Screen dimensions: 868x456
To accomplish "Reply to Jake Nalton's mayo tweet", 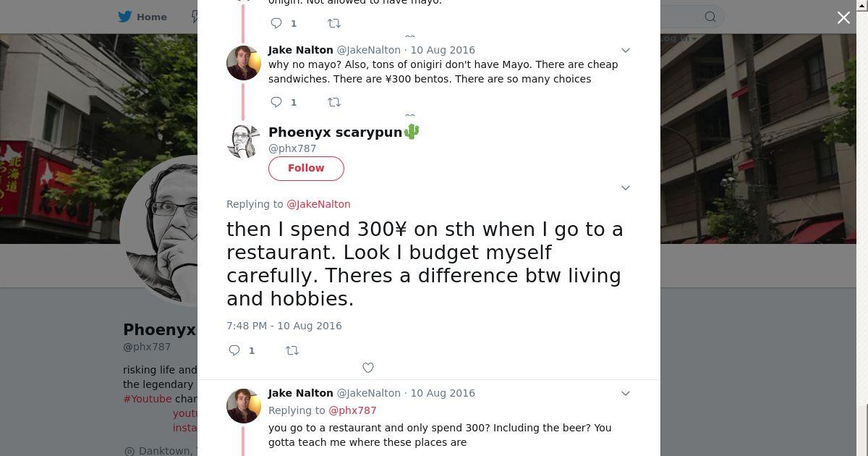I will coord(276,102).
